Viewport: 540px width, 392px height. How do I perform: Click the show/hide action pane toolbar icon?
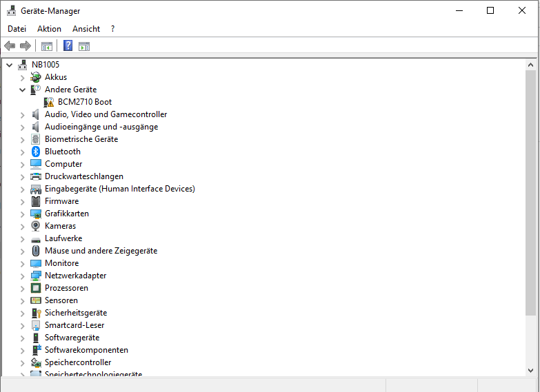click(84, 46)
